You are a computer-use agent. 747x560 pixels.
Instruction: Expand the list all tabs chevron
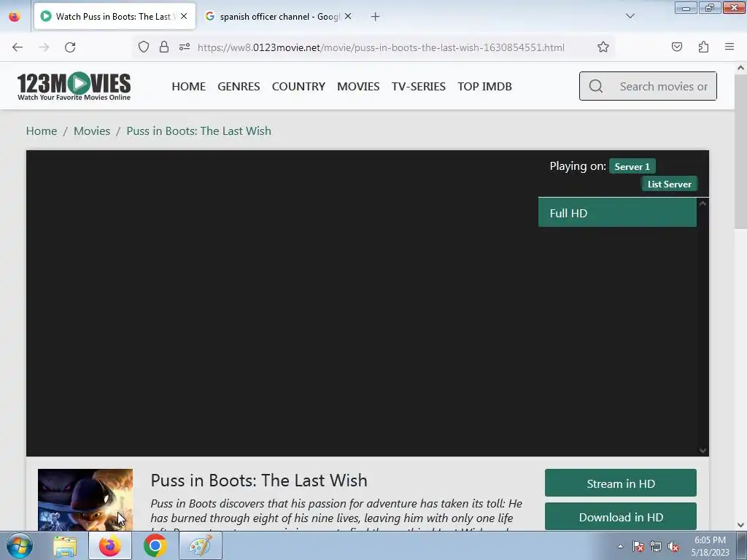pyautogui.click(x=630, y=16)
